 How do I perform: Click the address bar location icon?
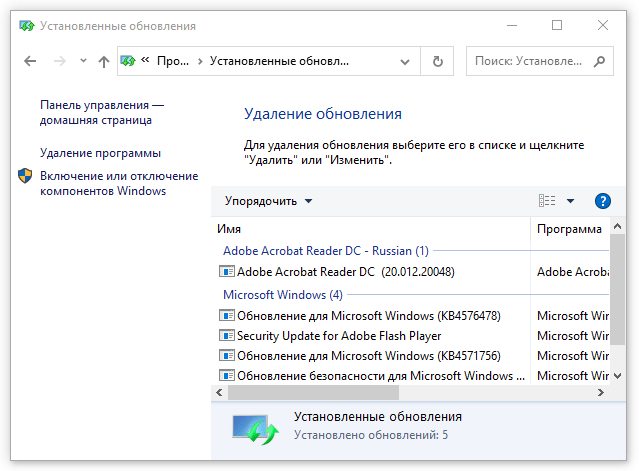[128, 61]
